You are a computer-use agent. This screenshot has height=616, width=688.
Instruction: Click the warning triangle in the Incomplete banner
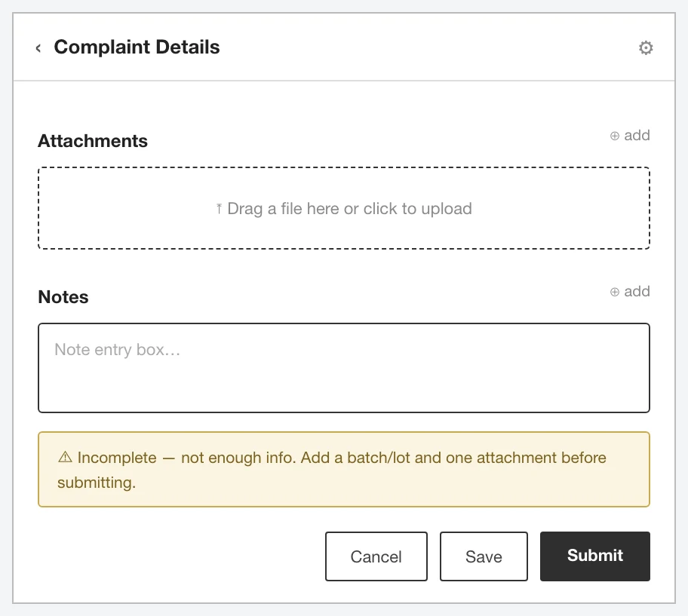click(x=65, y=457)
